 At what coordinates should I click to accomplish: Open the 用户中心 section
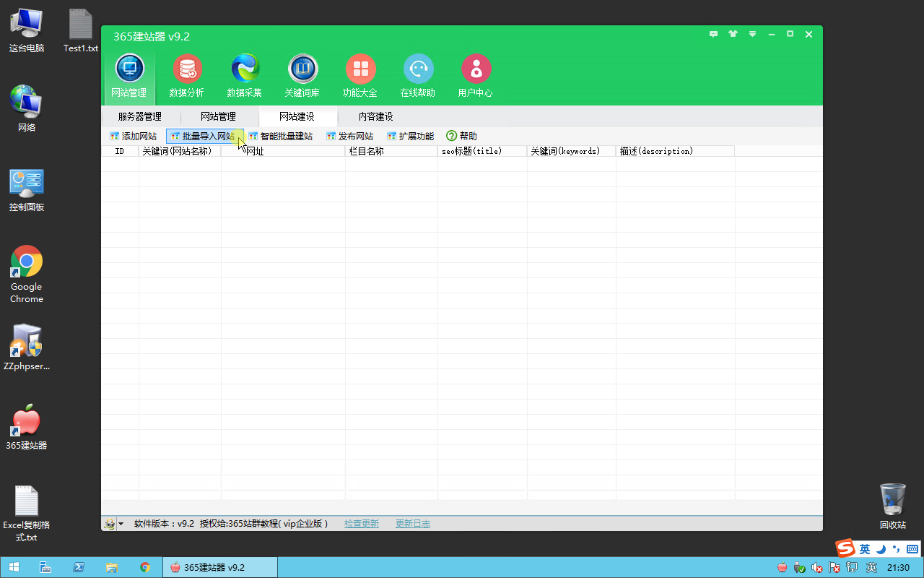[x=476, y=77]
